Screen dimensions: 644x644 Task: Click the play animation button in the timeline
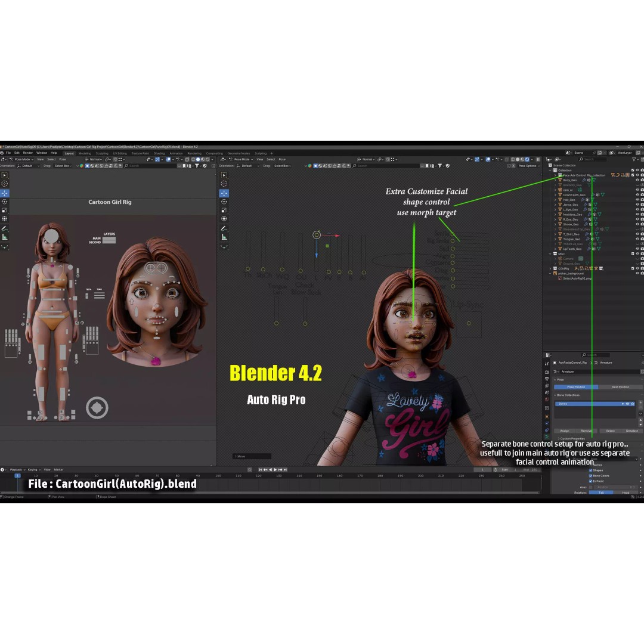[275, 469]
